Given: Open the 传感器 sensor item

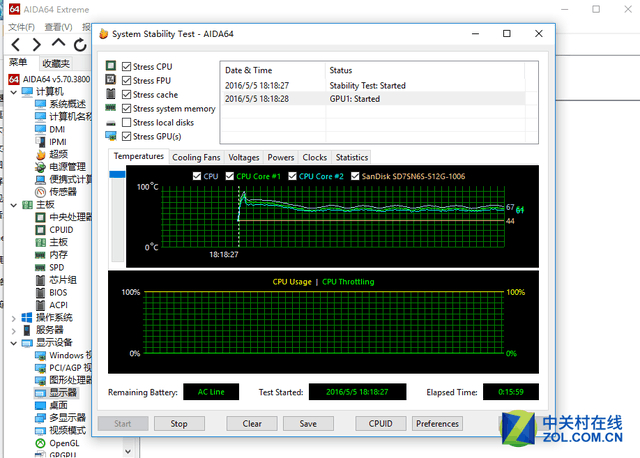Looking at the screenshot, I should [56, 192].
